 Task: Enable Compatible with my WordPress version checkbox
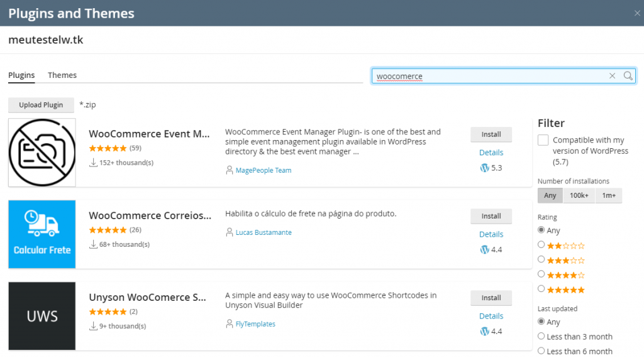[x=543, y=140]
